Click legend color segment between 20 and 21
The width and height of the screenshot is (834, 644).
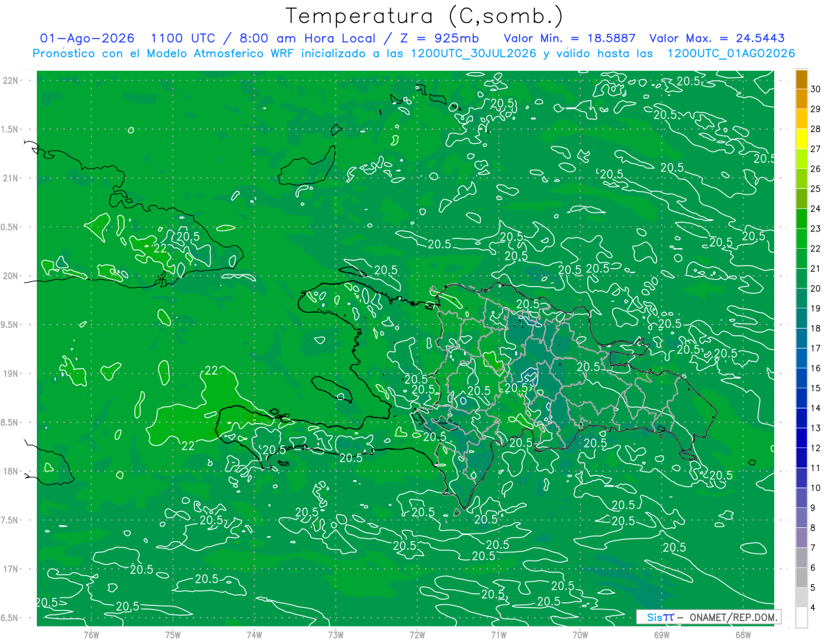[801, 279]
